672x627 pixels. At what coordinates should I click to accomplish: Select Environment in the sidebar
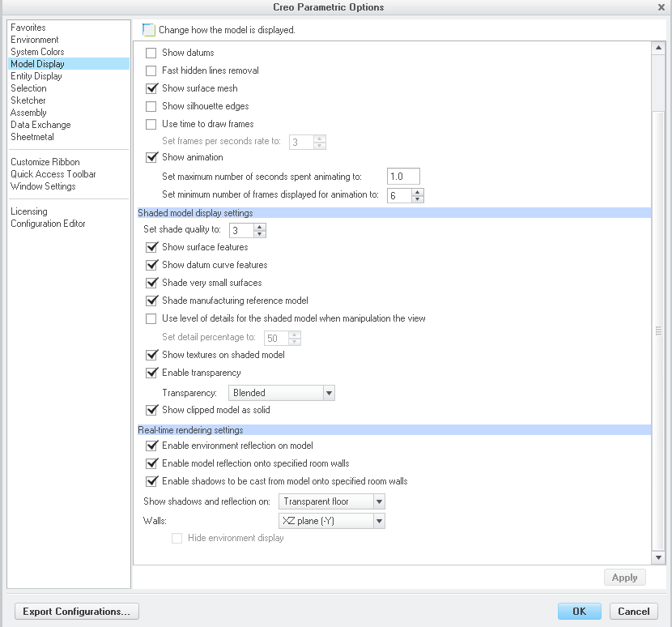(x=35, y=40)
